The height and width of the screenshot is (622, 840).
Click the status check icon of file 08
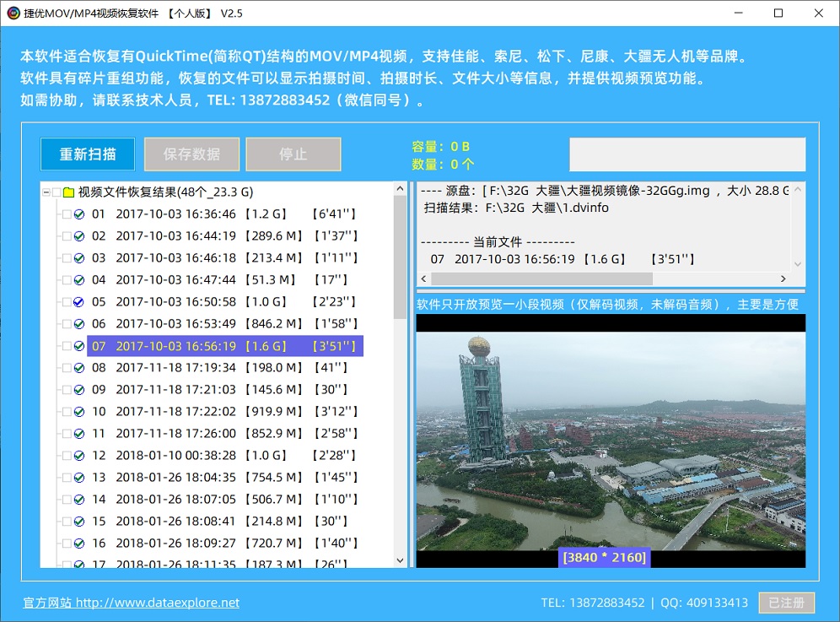click(79, 368)
